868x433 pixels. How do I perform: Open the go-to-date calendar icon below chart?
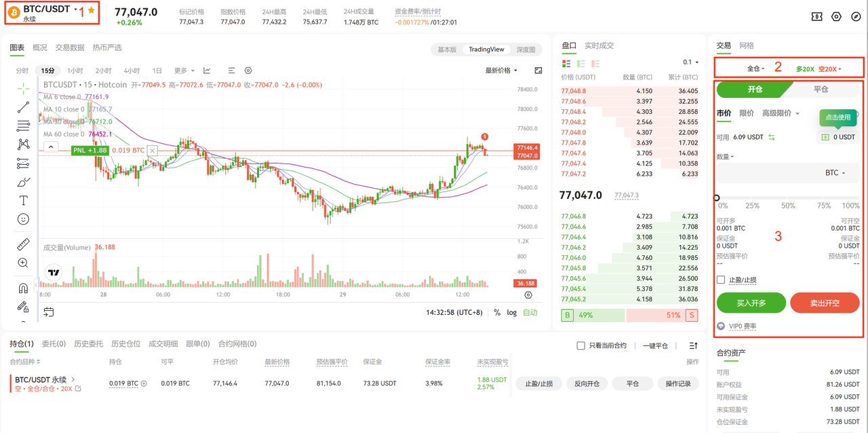(49, 312)
